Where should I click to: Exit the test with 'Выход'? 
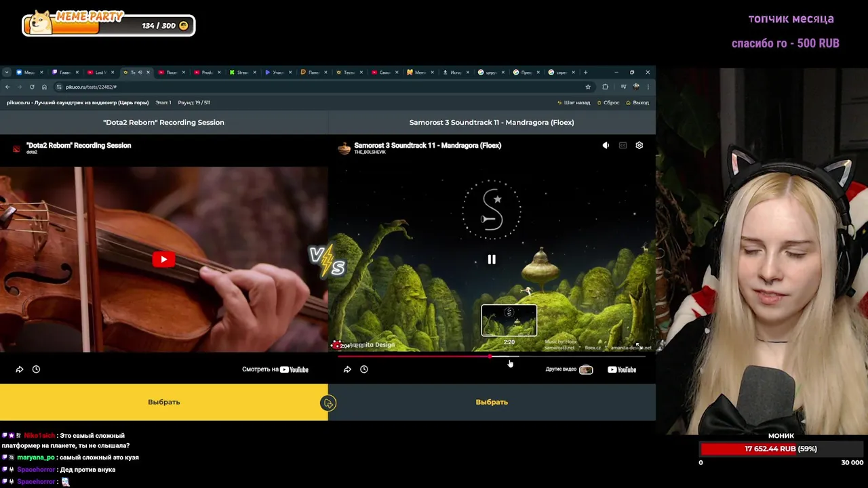[x=637, y=103]
